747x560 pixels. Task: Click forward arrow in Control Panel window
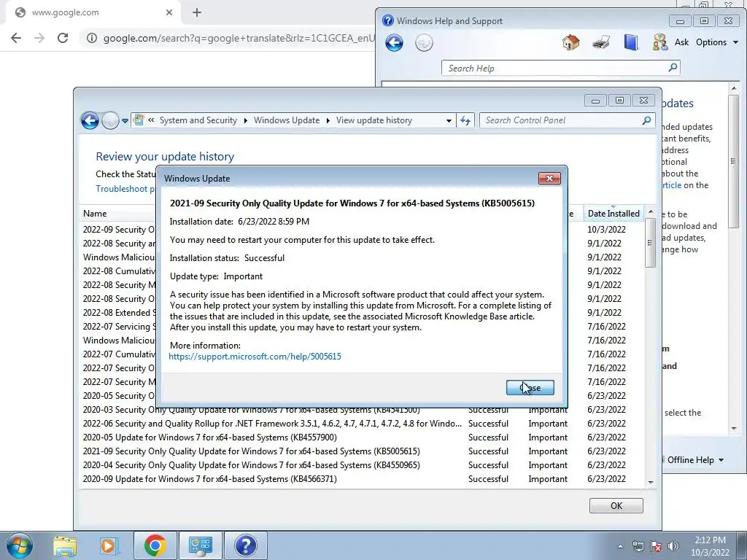[x=110, y=120]
